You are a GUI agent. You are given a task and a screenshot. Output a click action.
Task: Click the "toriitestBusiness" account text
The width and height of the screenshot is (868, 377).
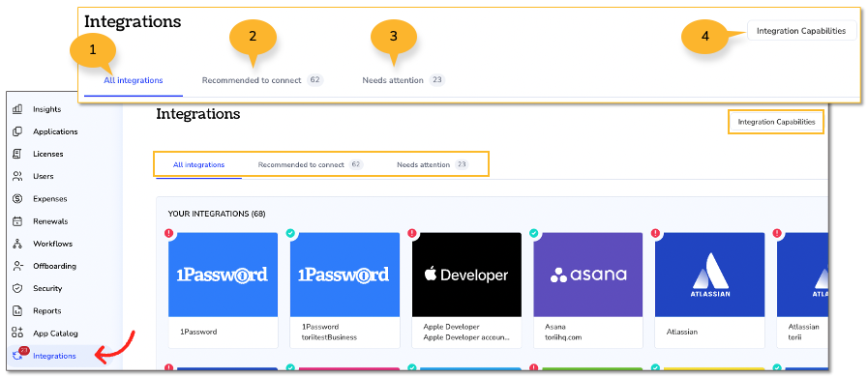(x=329, y=337)
